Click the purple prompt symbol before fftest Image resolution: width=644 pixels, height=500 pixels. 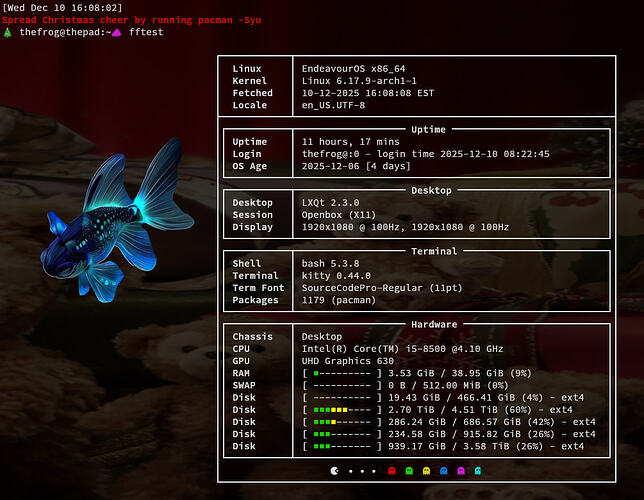coord(116,33)
